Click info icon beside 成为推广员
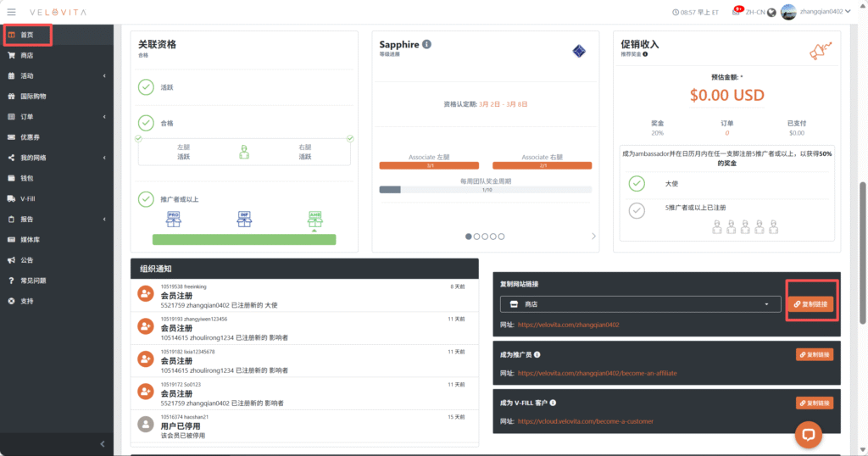 pos(537,354)
